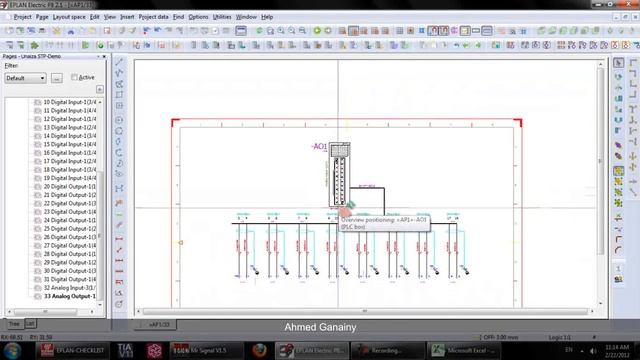Click the green Redraw refresh icon
The image size is (640, 360).
(259, 31)
